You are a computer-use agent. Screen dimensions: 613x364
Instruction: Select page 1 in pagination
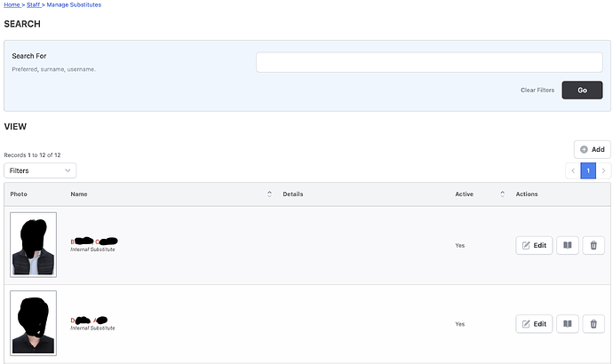[x=588, y=170]
